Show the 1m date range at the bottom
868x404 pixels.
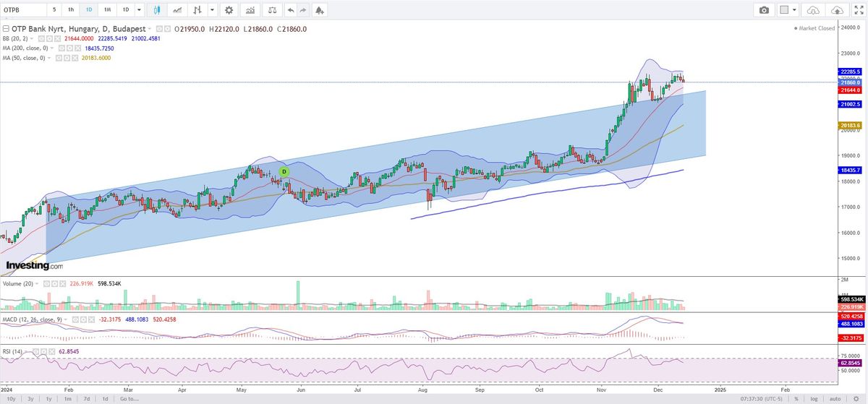point(68,398)
